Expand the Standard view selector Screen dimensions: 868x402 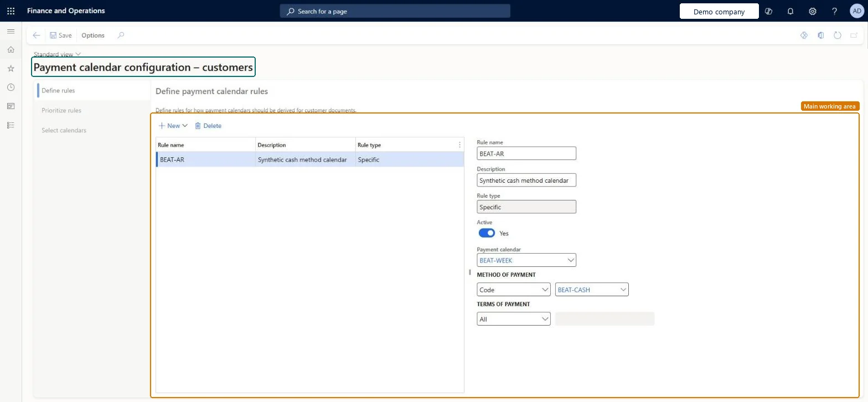58,54
